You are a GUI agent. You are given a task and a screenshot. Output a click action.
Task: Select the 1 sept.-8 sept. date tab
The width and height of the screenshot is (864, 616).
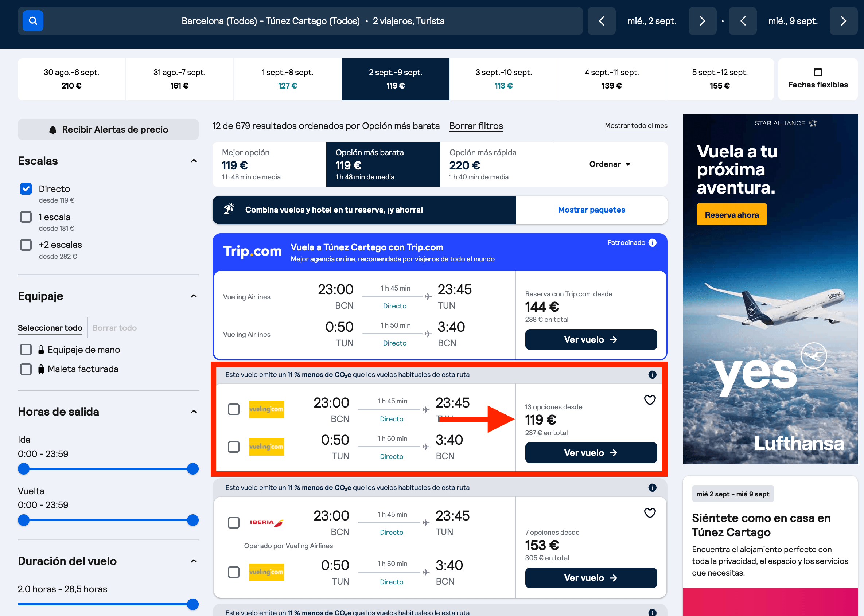pos(288,79)
